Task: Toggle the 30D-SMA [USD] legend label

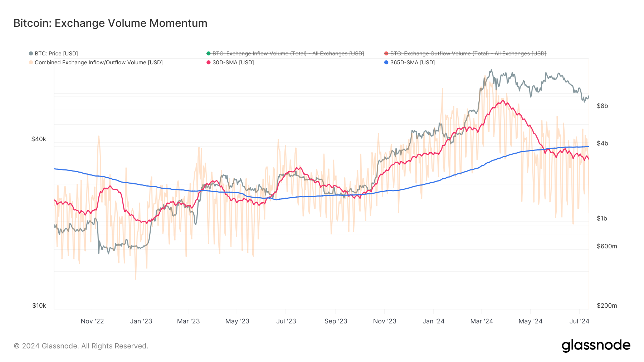Action: (233, 63)
